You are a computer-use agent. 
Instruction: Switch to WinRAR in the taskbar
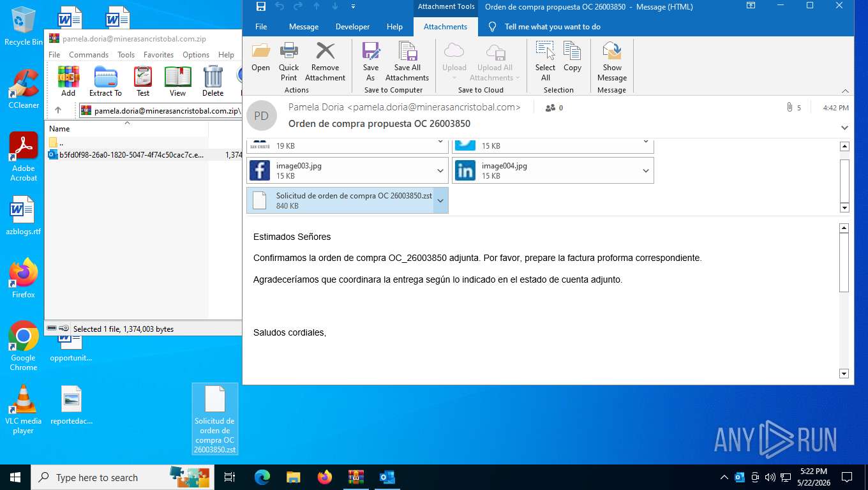(355, 477)
